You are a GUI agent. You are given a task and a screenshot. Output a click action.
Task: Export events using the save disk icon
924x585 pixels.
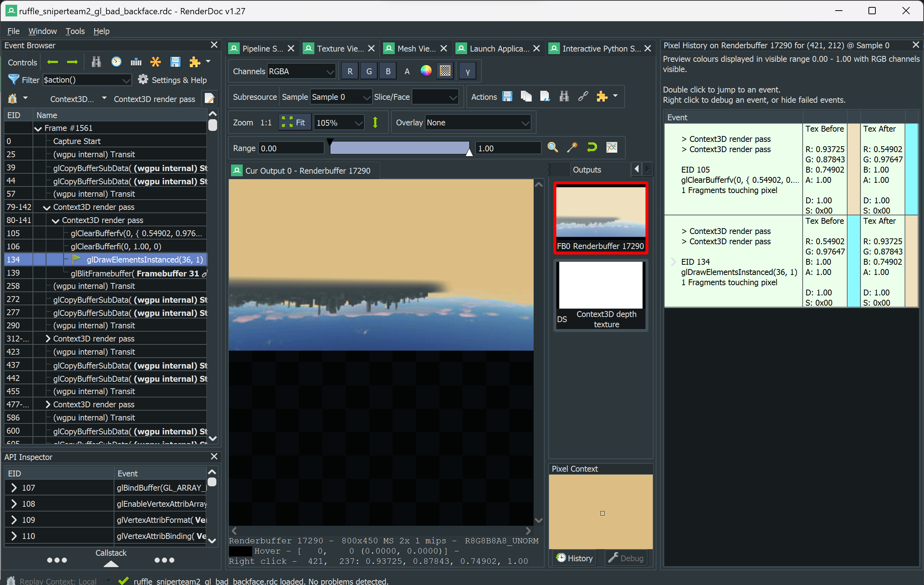pyautogui.click(x=175, y=61)
